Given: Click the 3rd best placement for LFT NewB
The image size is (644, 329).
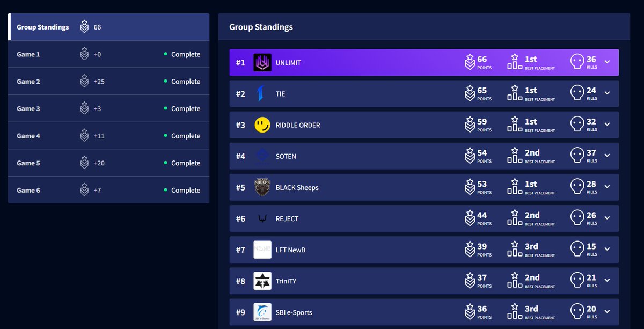Looking at the screenshot, I should tap(531, 247).
